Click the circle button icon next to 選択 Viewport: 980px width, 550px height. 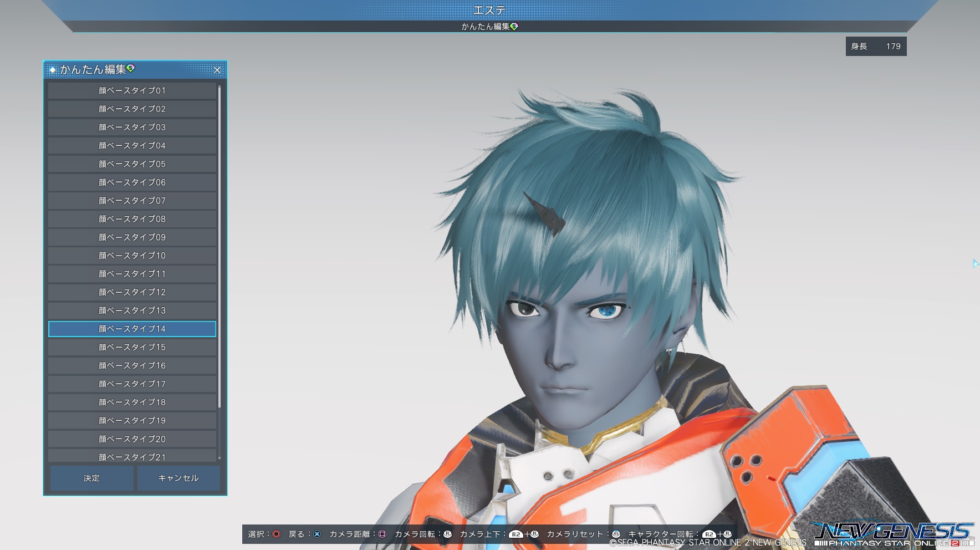(x=276, y=534)
